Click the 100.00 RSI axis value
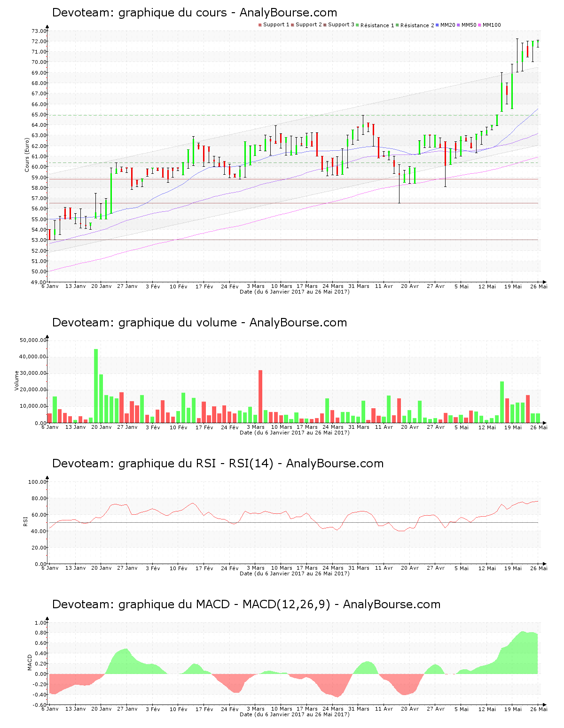 38,482
